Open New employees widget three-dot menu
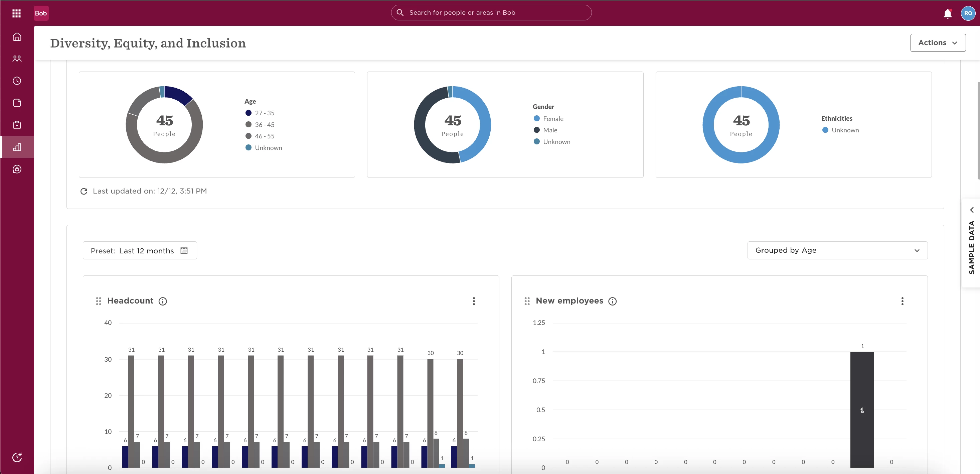The width and height of the screenshot is (980, 474). (902, 301)
